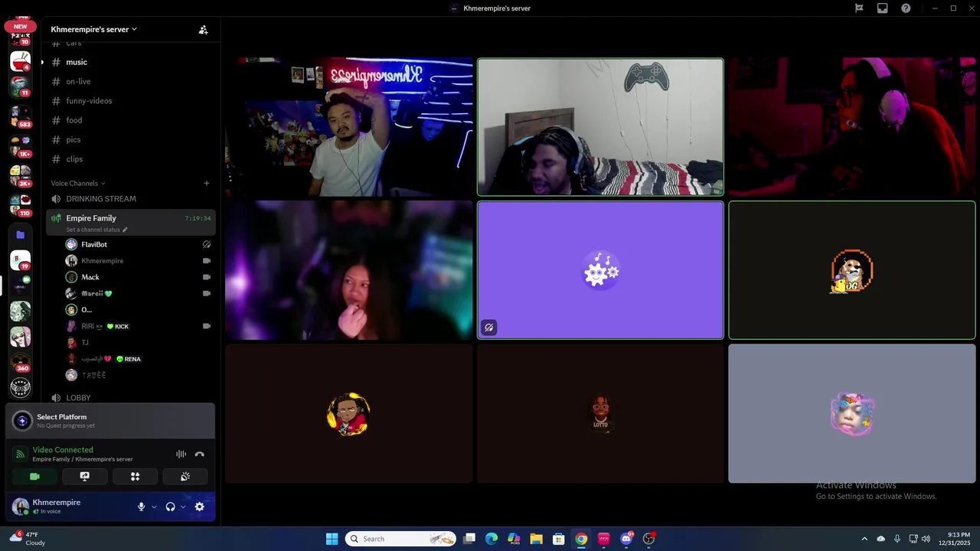Collapse the Voice Channels category
This screenshot has width=980, height=551.
click(78, 183)
